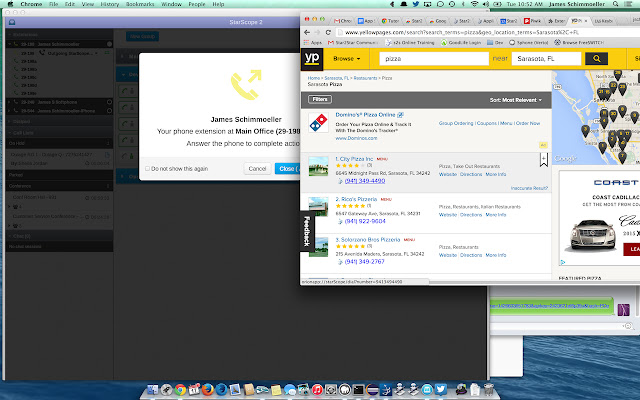Screen dimensions: 640x400
Task: Collapse the Extensions section in StarScope
Action: 9,35
